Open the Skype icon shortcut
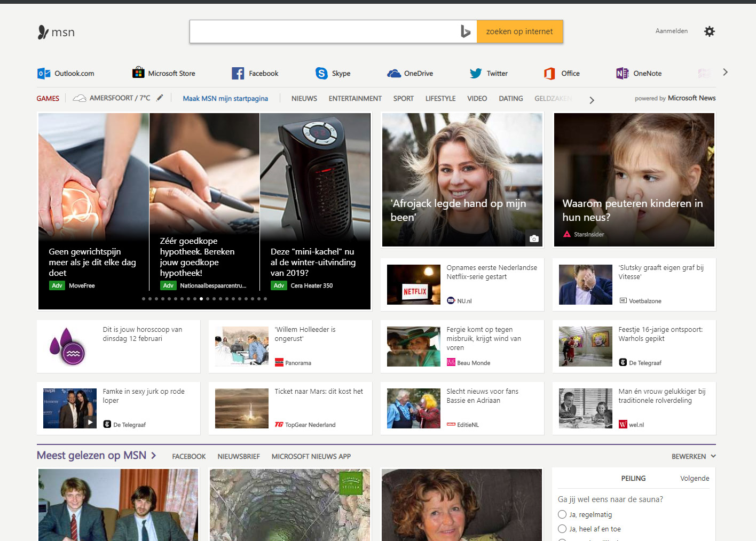The height and width of the screenshot is (541, 756). [x=321, y=74]
